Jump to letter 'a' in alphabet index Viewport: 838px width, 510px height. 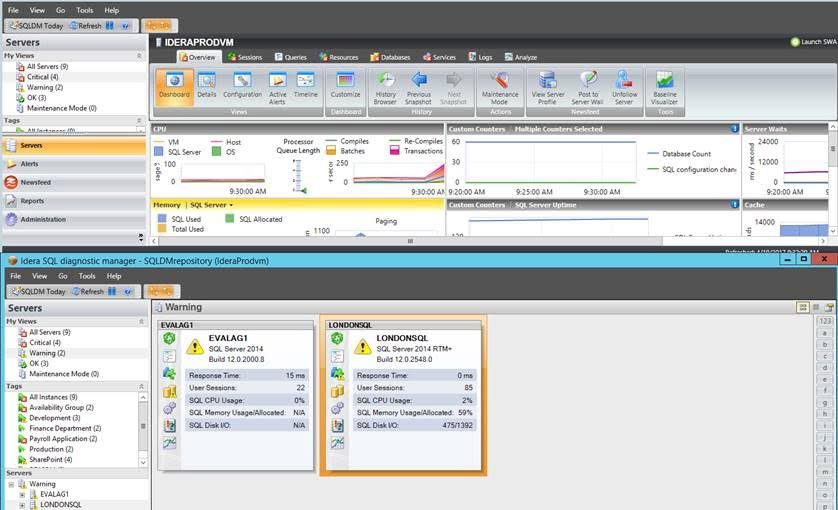point(825,333)
